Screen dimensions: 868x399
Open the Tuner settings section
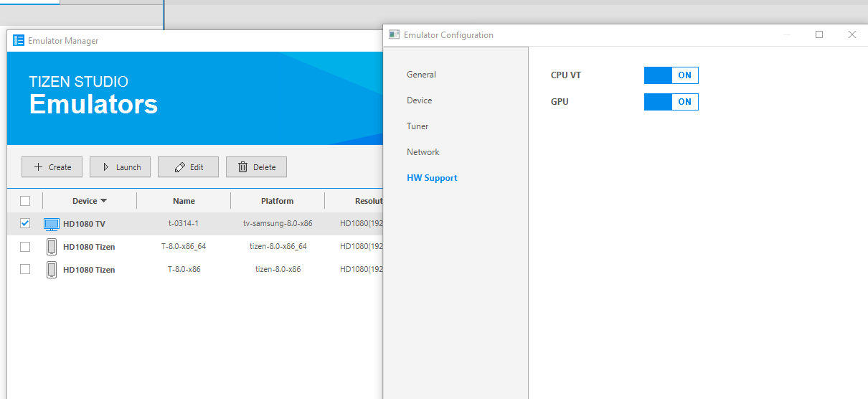[418, 126]
